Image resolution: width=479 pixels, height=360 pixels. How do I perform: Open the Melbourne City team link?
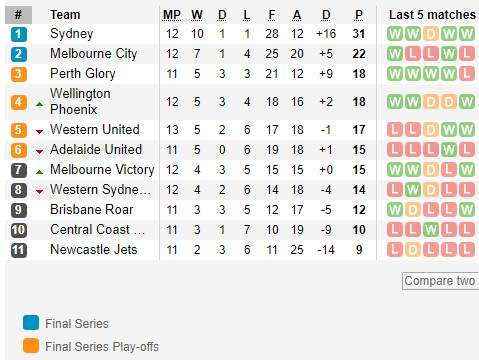point(94,54)
